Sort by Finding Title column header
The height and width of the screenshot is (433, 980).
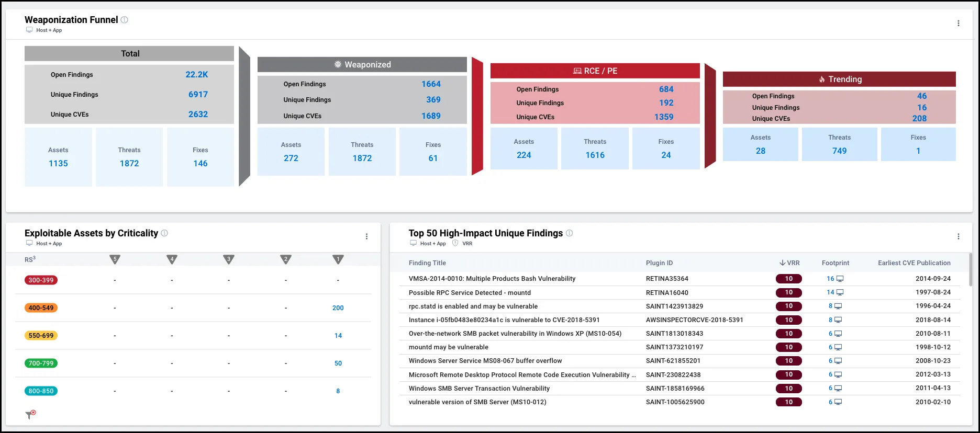(427, 263)
